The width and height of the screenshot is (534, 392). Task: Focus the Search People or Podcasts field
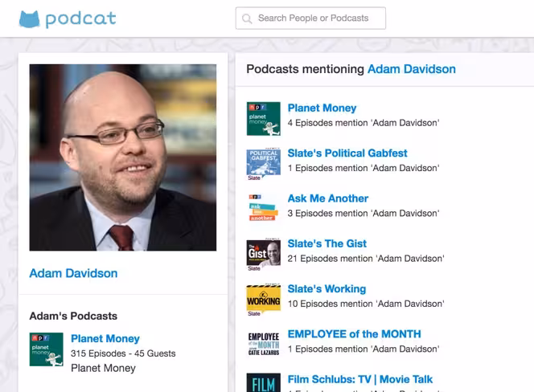pos(310,18)
